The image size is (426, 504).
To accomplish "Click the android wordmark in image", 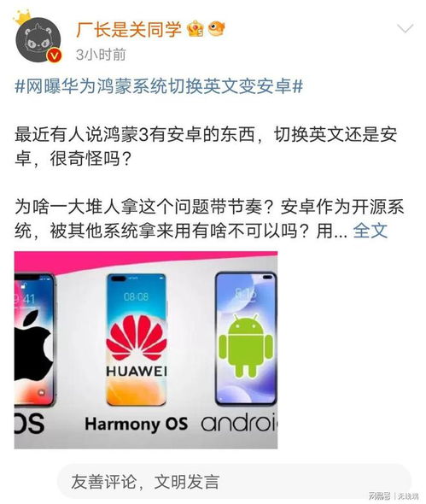I will (239, 422).
